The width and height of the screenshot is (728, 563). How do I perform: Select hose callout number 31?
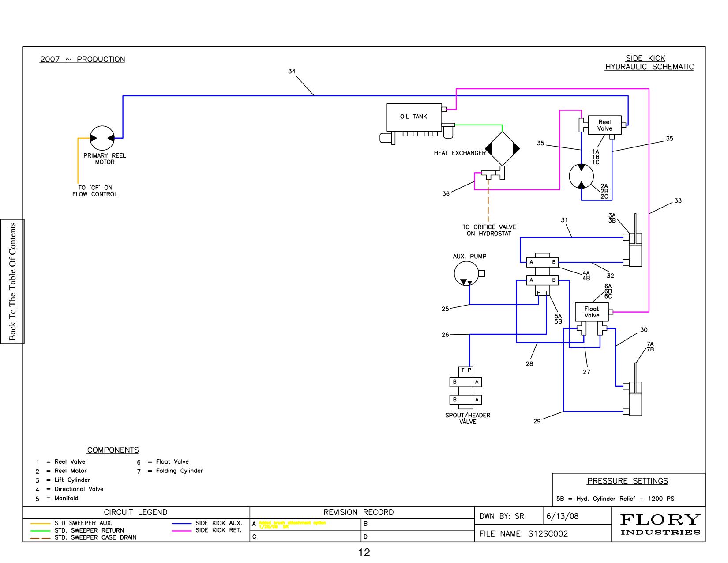(x=564, y=219)
